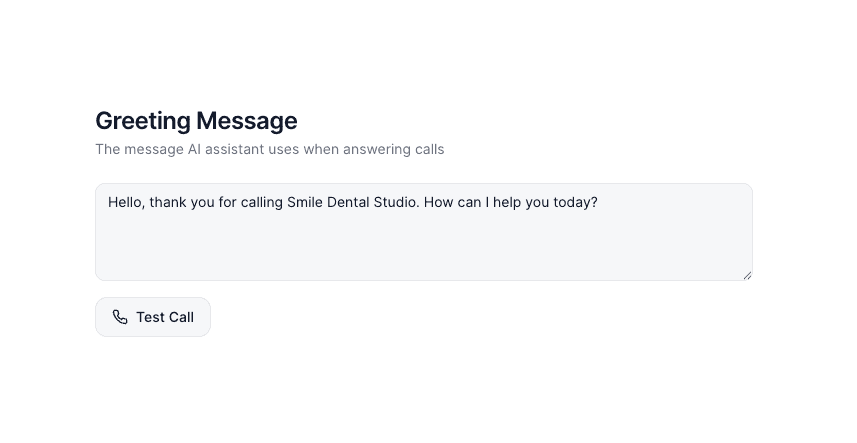
Task: Click the word 'Message' in the title
Action: tap(247, 121)
